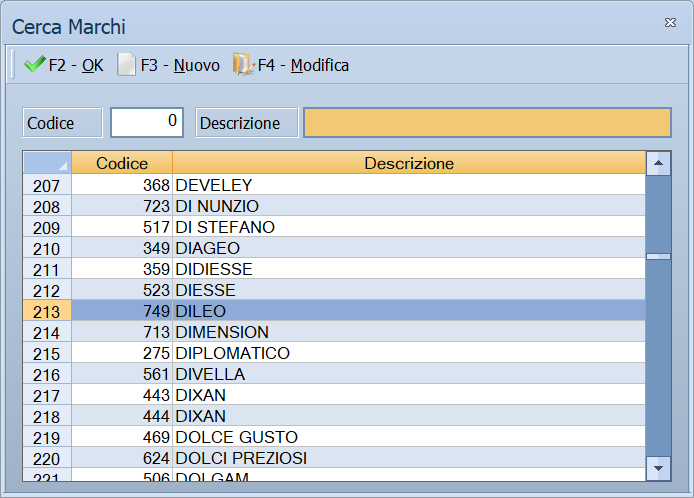Click row header 211
This screenshot has height=498, width=694.
tap(47, 269)
